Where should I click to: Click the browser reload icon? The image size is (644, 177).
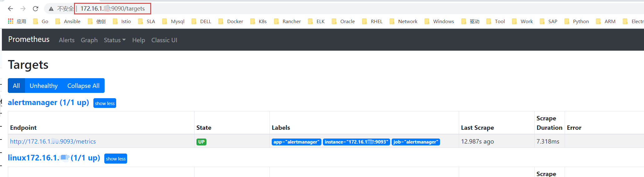pos(36,9)
